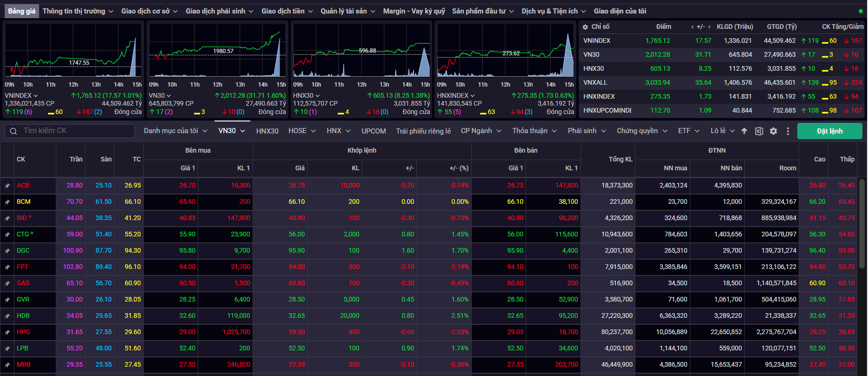This screenshot has width=868, height=376.
Task: Click the gear icon next to Chỉ số
Action: (x=585, y=27)
